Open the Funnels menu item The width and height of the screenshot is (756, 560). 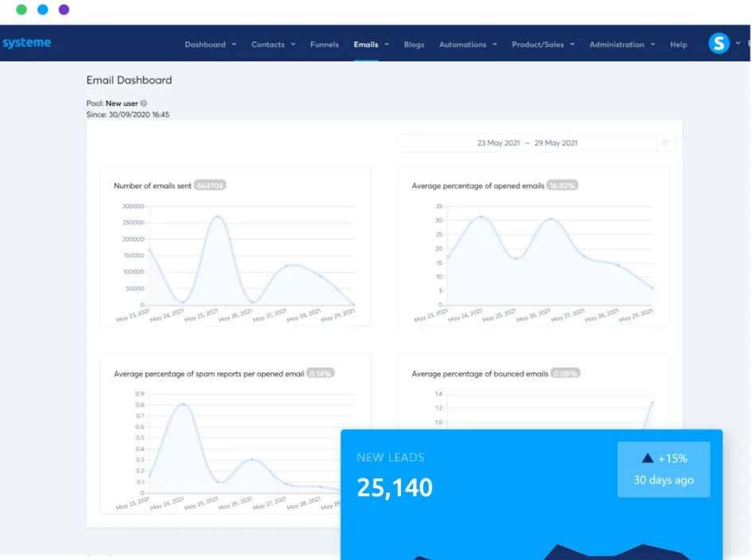click(325, 45)
